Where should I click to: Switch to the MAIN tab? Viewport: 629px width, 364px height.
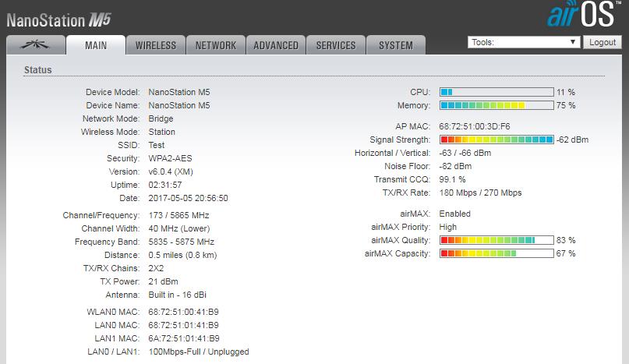click(96, 45)
